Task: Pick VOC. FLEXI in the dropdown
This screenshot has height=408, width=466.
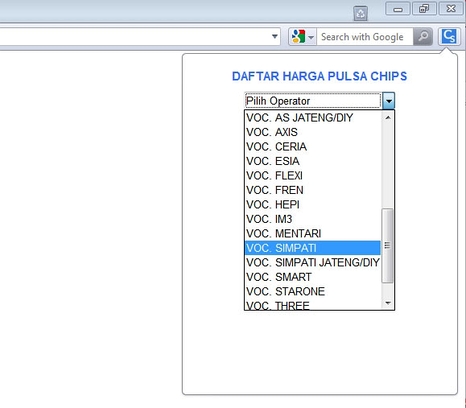Action: pos(313,176)
